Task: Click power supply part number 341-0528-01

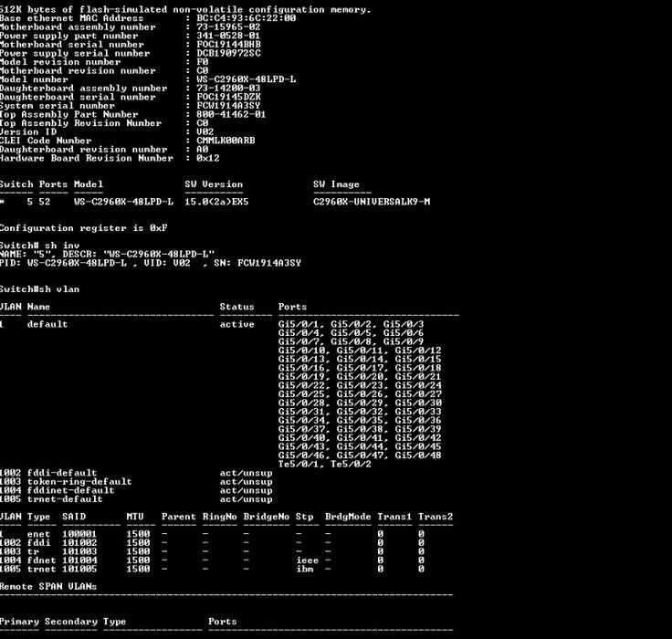Action: pos(228,36)
